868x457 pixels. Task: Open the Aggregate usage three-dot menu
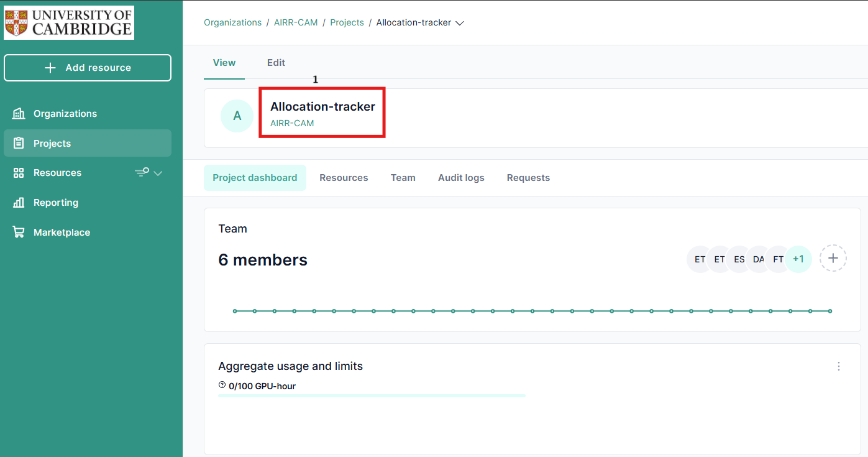pos(839,366)
